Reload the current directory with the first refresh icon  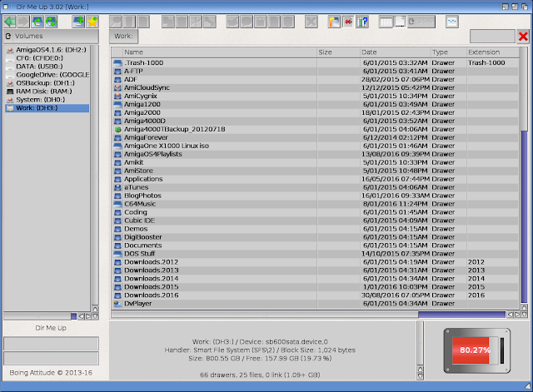point(37,22)
